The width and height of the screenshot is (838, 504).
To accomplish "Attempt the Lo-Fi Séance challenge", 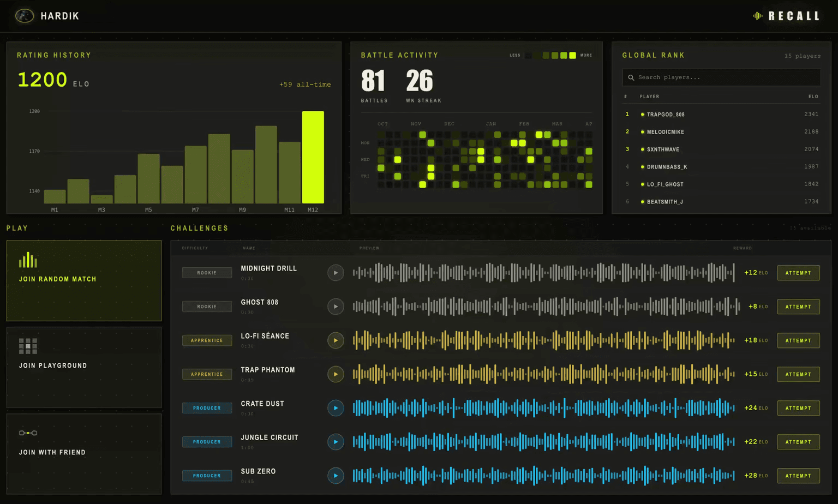I will click(x=798, y=340).
